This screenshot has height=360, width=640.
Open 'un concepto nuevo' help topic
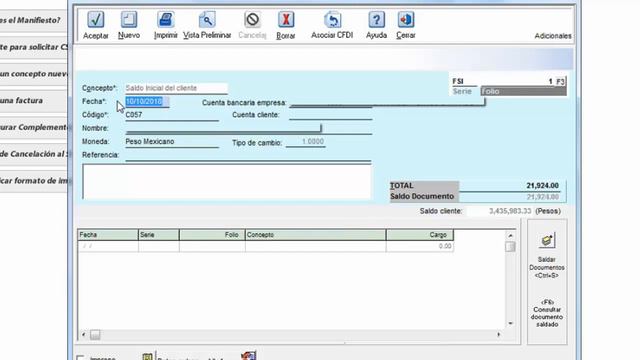point(33,74)
